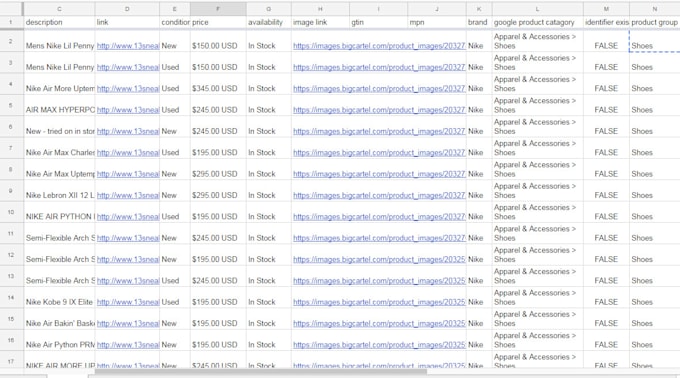This screenshot has width=680, height=378.
Task: Open the bigcartel image link in row 16
Action: (x=379, y=345)
